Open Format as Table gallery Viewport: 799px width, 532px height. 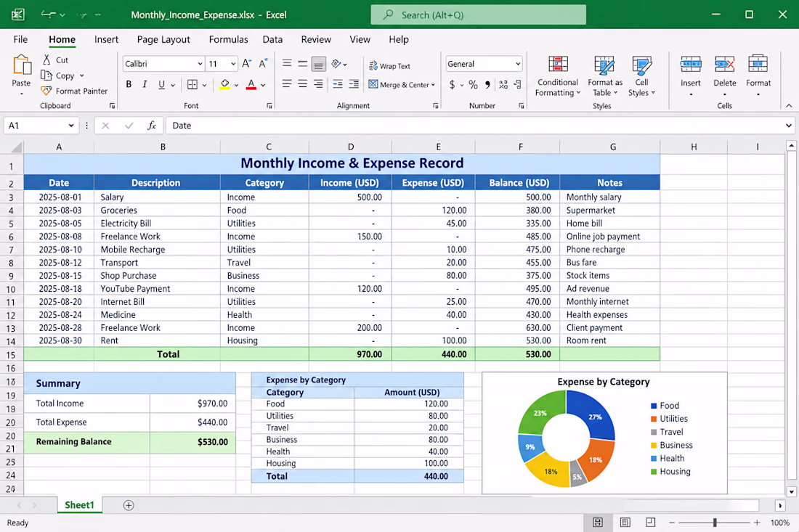[605, 75]
